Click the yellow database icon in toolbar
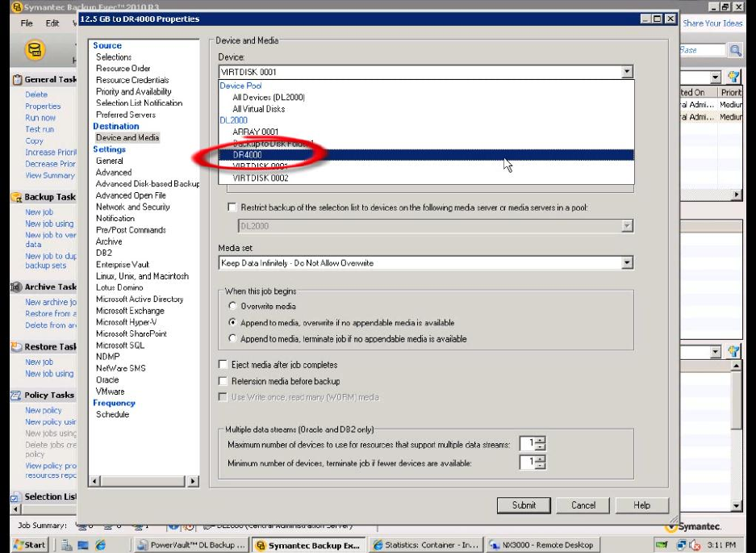Screen dimensions: 756x553 point(35,50)
